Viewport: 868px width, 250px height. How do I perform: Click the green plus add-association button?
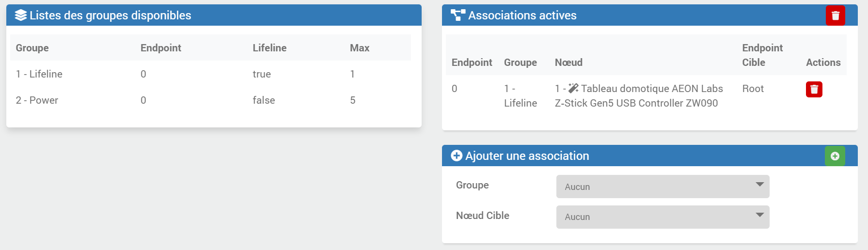coord(835,156)
